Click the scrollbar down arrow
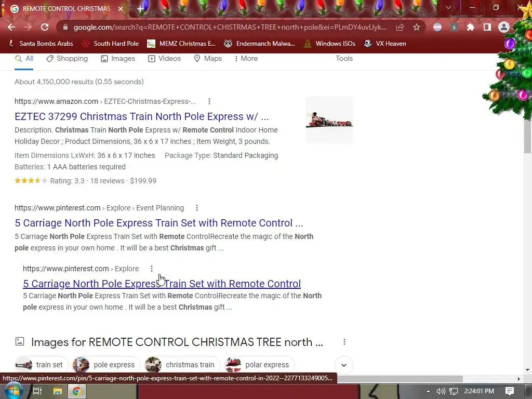The height and width of the screenshot is (399, 532). (x=528, y=370)
